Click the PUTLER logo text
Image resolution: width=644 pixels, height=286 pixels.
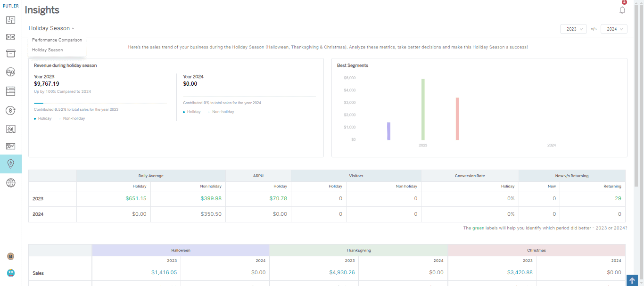click(10, 6)
